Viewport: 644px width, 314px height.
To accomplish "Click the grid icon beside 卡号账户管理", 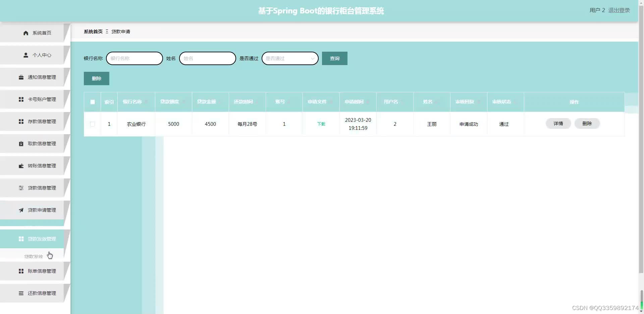I will pyautogui.click(x=21, y=99).
